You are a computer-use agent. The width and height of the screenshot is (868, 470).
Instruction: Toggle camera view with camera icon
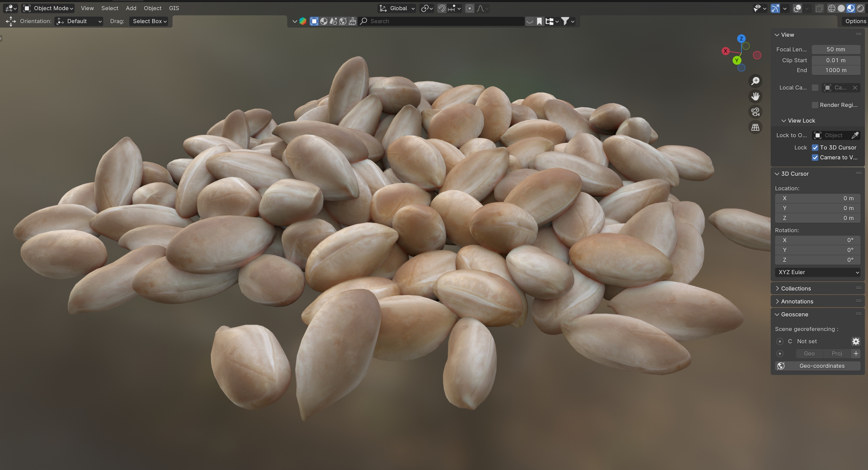click(755, 112)
